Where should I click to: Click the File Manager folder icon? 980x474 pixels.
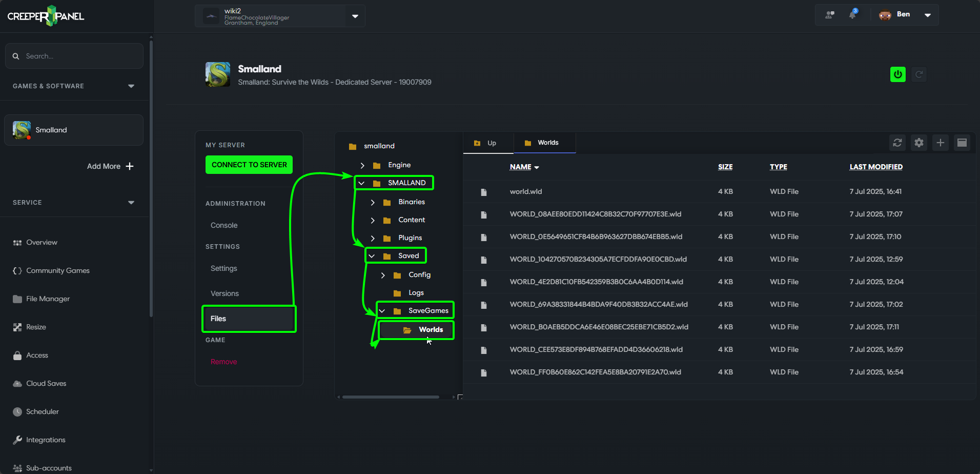17,299
